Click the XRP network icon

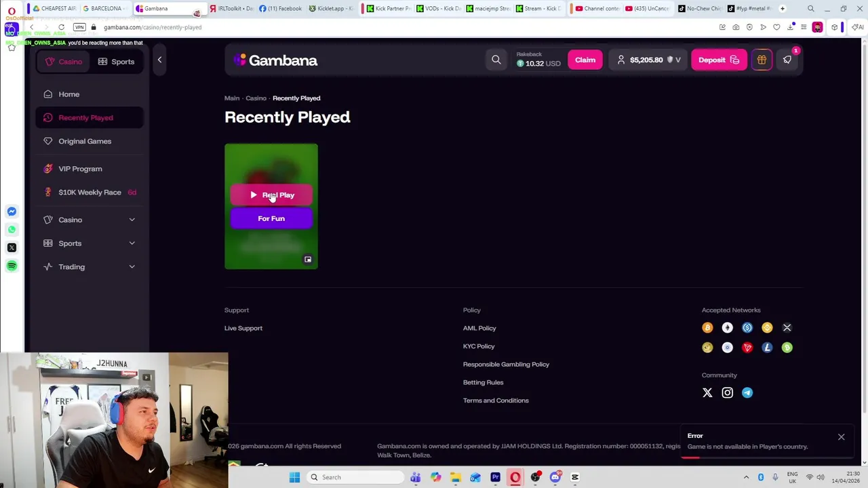787,328
